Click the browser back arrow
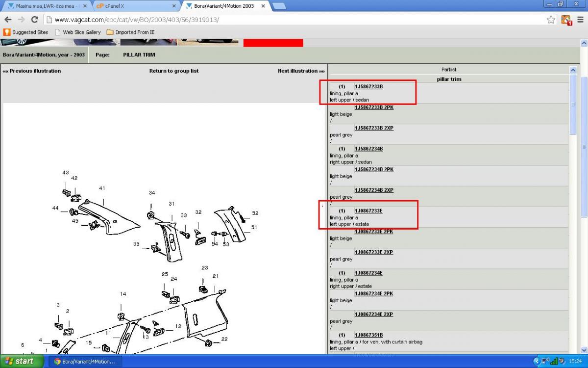This screenshot has width=588, height=368. pyautogui.click(x=8, y=20)
